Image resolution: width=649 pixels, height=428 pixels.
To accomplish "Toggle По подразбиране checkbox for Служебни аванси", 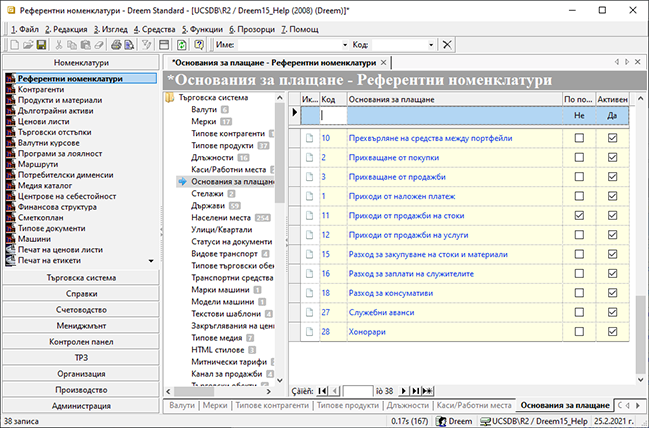I will coord(579,313).
